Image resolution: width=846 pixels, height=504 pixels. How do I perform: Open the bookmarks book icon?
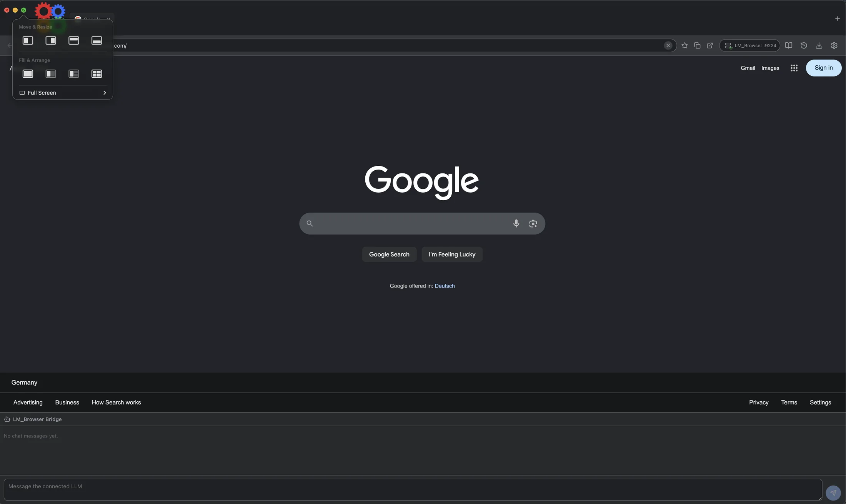pyautogui.click(x=789, y=45)
